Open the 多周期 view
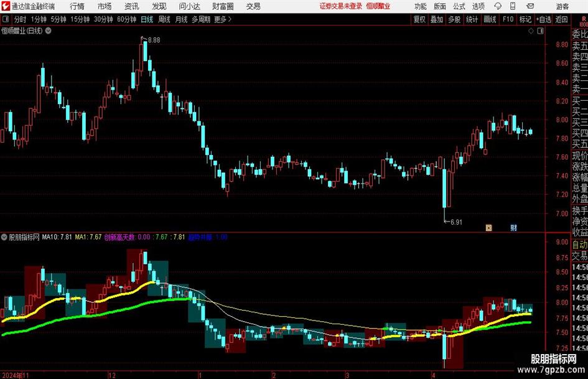 (201, 19)
